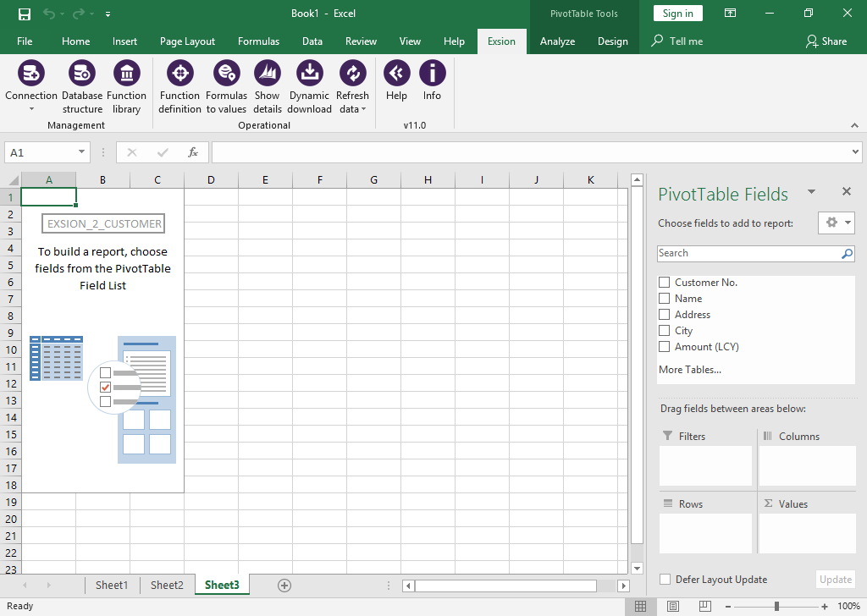The height and width of the screenshot is (616, 867).
Task: Click the Sign in button
Action: (678, 14)
